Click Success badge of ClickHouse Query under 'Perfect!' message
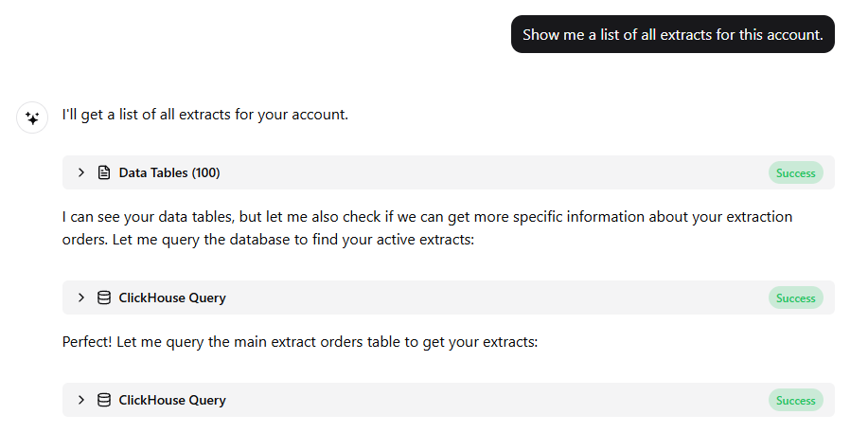This screenshot has width=868, height=433. [x=795, y=400]
